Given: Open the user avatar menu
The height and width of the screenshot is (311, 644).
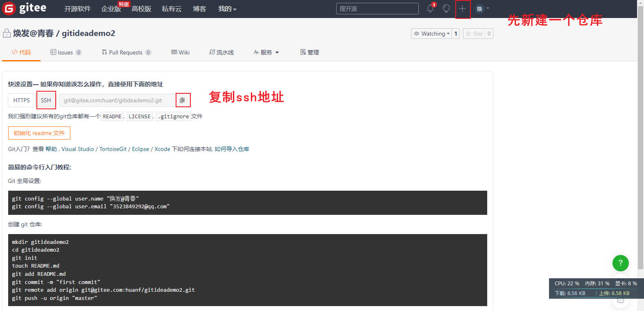Looking at the screenshot, I should [x=479, y=9].
